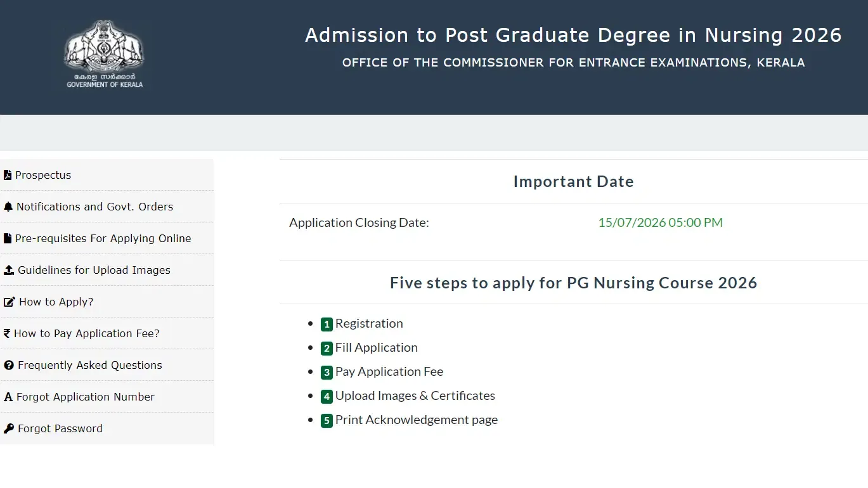Screen dimensions: 868x488
Task: Click the green step 5 badge
Action: click(327, 421)
